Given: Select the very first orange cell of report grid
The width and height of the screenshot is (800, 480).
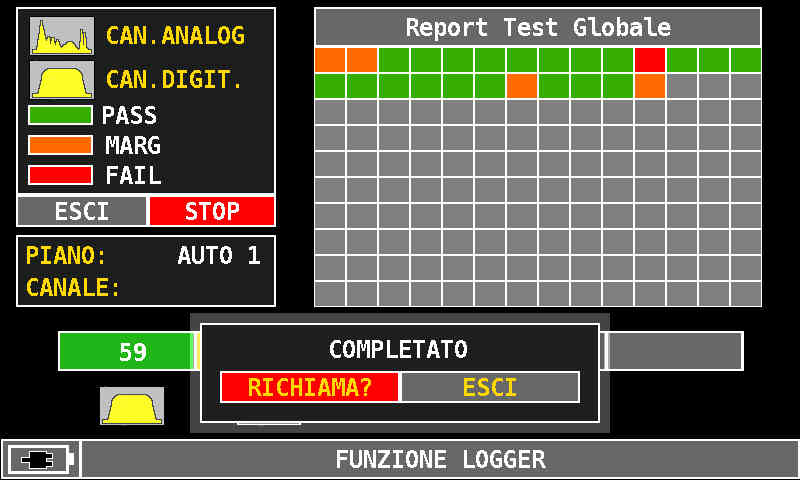Looking at the screenshot, I should [x=330, y=60].
